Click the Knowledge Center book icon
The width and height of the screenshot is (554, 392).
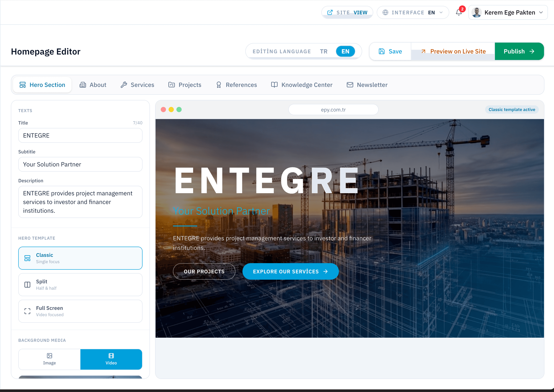(x=274, y=85)
